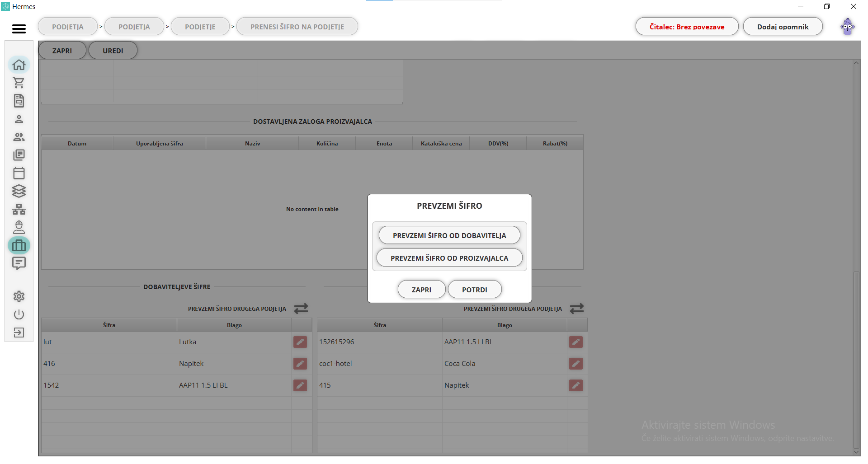868x464 pixels.
Task: Go to the Home sidebar icon
Action: coord(19,65)
